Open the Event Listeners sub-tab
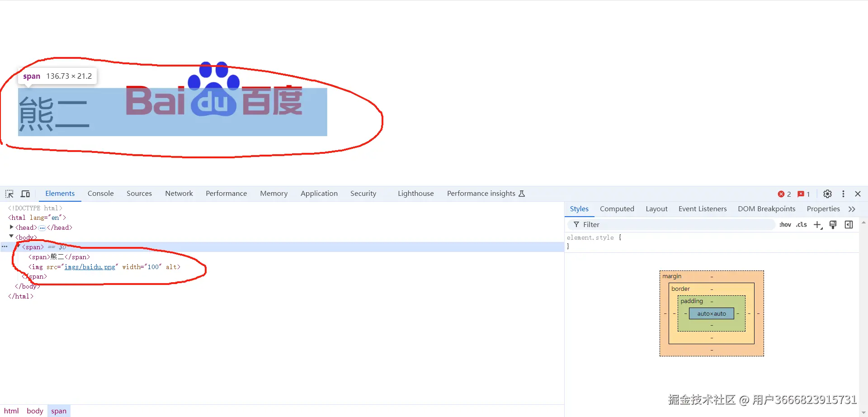The width and height of the screenshot is (868, 417). [x=703, y=209]
